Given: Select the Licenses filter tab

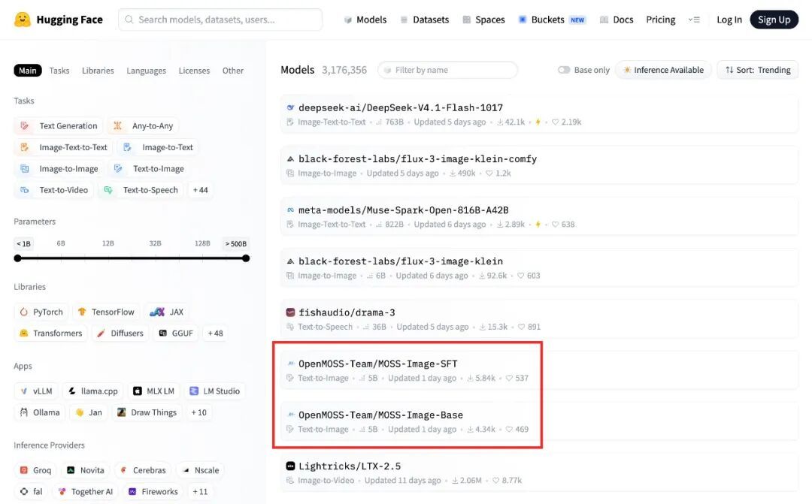Looking at the screenshot, I should (194, 71).
